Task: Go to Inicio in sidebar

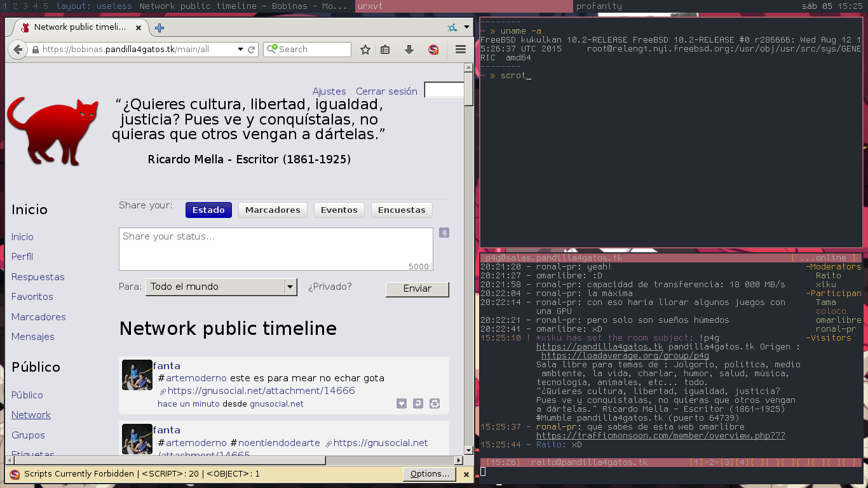Action: coord(22,237)
